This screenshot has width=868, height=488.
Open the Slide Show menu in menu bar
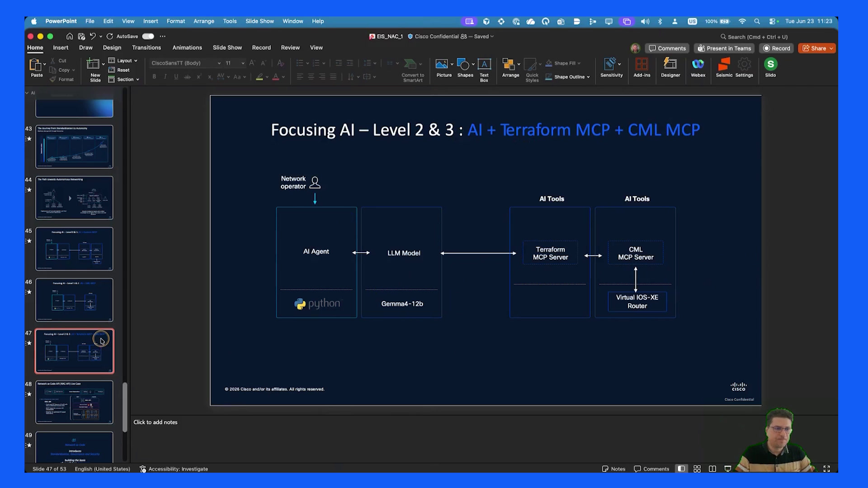click(x=259, y=21)
